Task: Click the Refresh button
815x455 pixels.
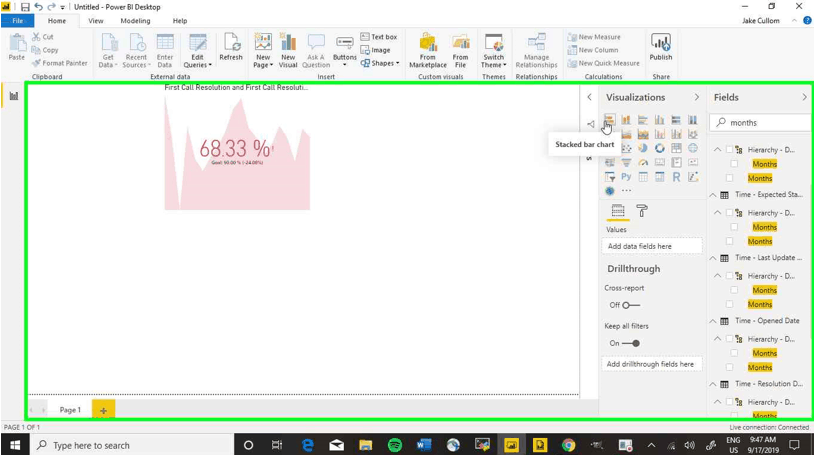Action: click(x=231, y=47)
